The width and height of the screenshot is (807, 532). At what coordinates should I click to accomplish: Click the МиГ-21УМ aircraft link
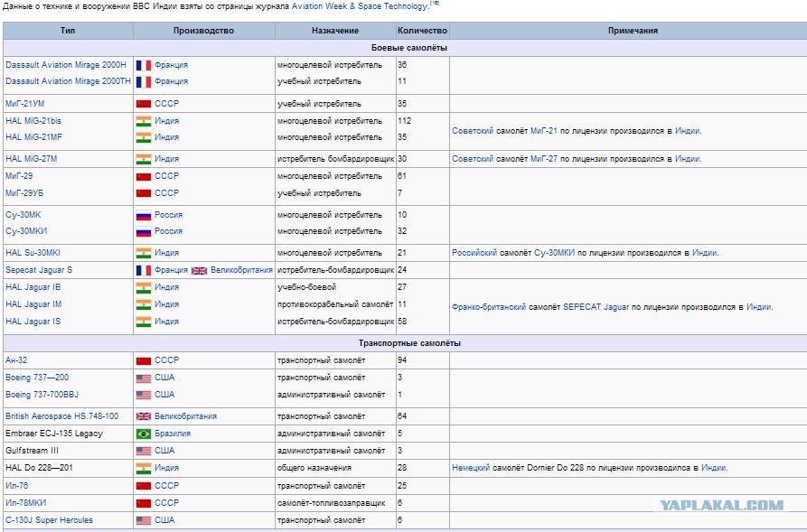click(x=24, y=104)
